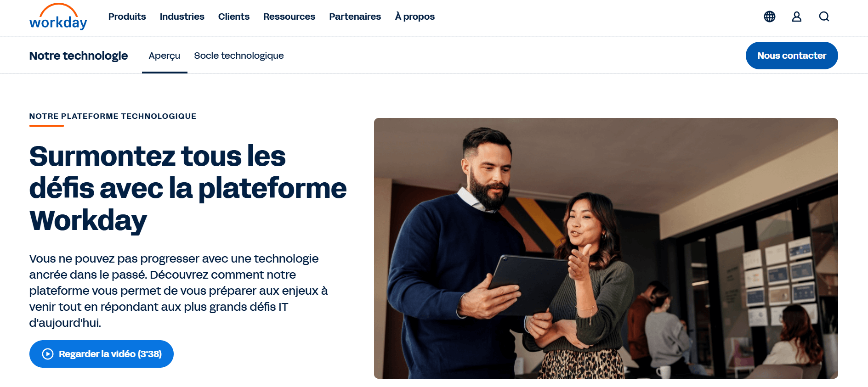Click the play icon in video button

pos(48,354)
